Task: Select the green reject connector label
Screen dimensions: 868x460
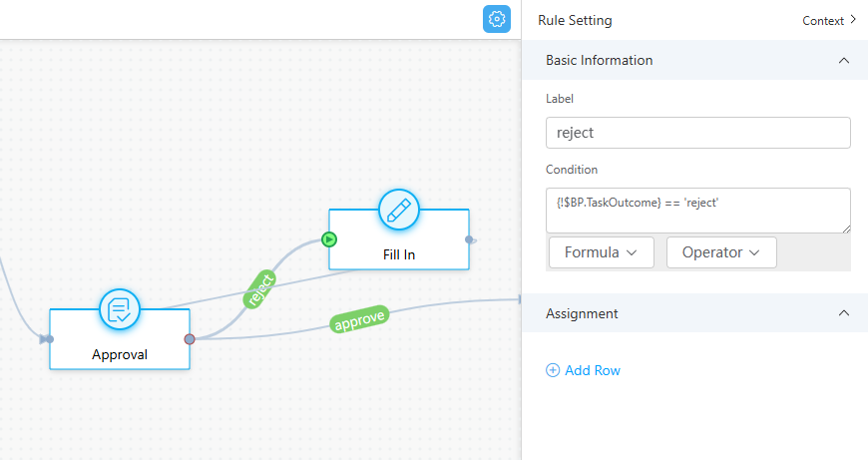Action: (260, 288)
